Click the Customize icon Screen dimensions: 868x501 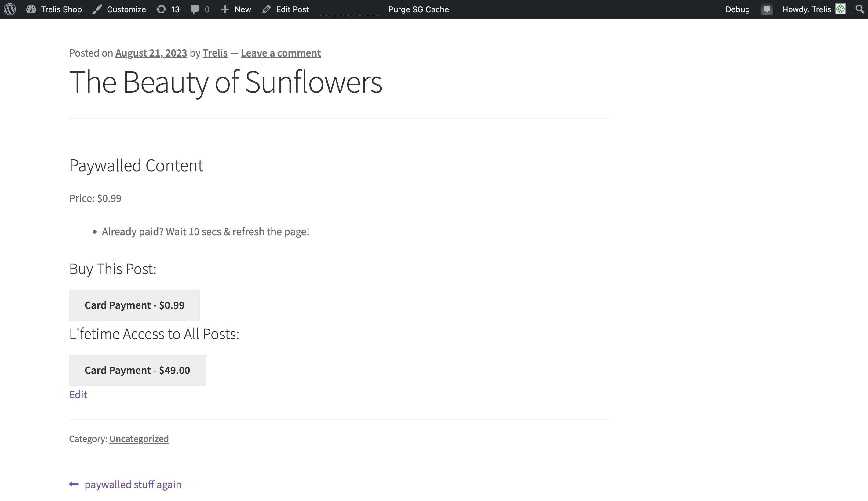point(97,9)
